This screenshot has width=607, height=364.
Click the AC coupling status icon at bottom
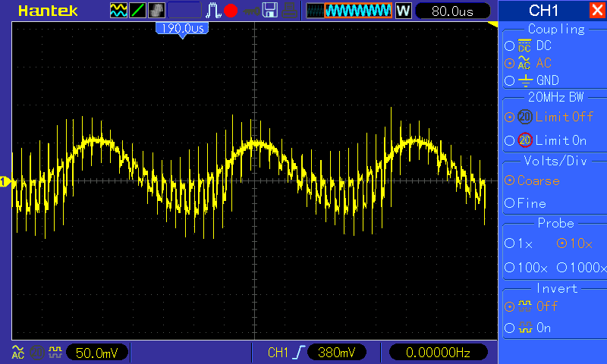click(17, 353)
